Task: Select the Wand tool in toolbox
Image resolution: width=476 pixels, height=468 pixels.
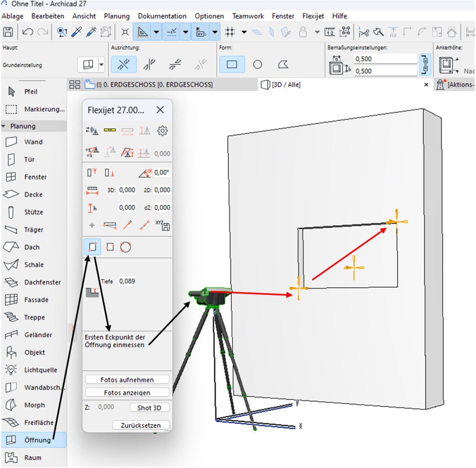Action: click(x=33, y=142)
